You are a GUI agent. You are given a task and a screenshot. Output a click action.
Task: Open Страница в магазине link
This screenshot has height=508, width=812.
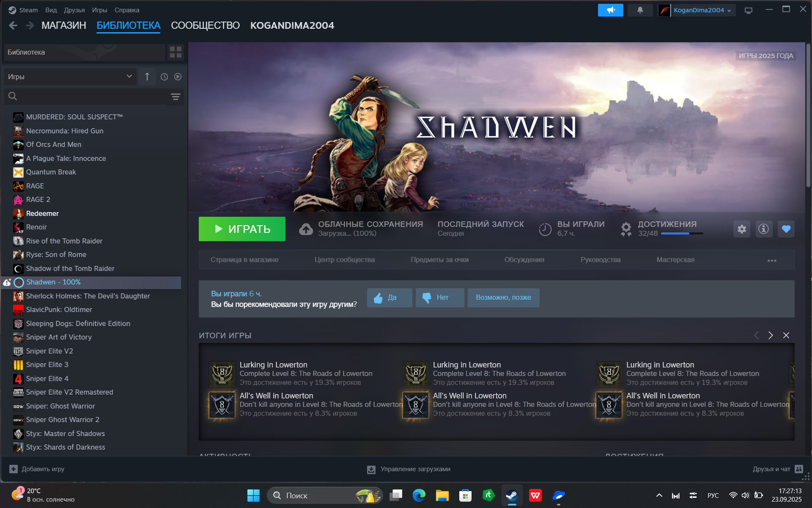tap(244, 260)
